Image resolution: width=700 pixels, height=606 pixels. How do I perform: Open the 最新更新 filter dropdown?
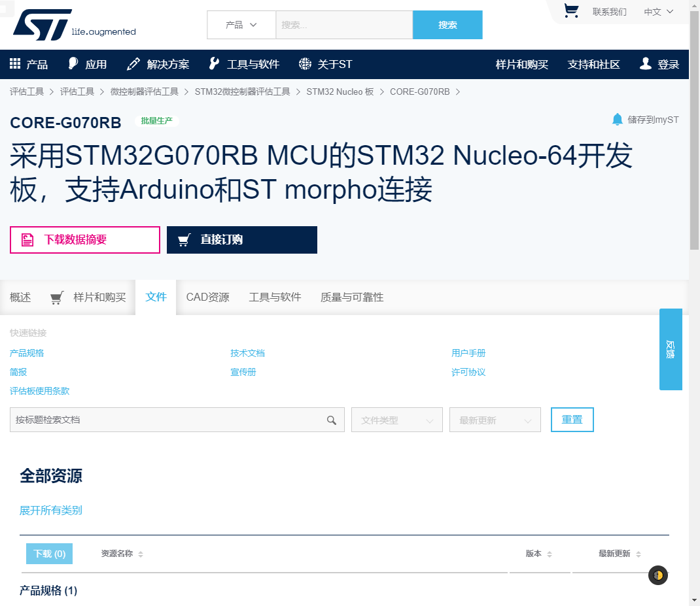pos(495,420)
